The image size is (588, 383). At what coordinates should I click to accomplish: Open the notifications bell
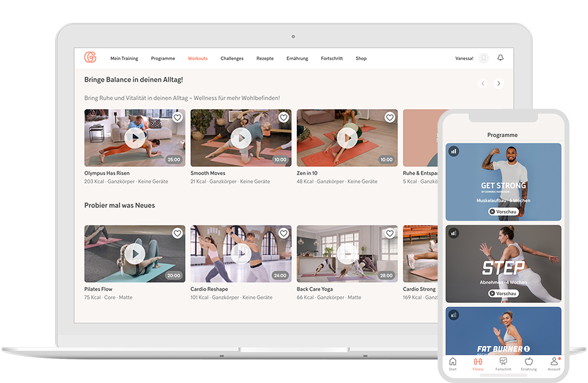point(500,58)
